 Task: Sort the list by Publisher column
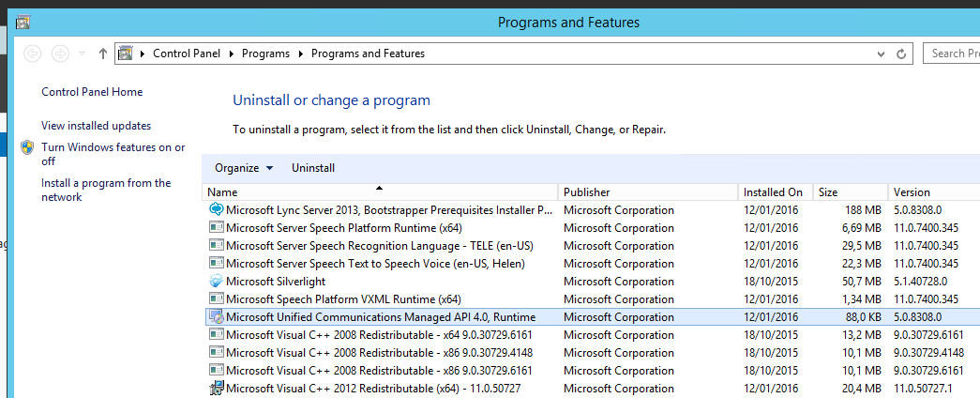pyautogui.click(x=586, y=192)
